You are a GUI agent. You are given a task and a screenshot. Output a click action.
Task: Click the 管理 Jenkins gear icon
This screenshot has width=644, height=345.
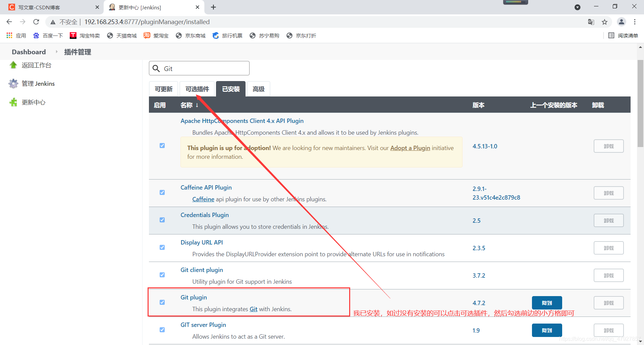tap(13, 83)
